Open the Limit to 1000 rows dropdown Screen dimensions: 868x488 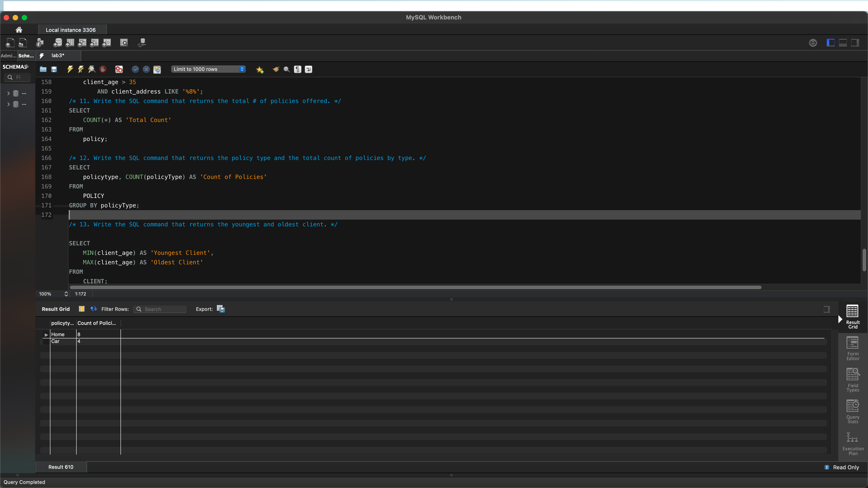[x=208, y=69]
